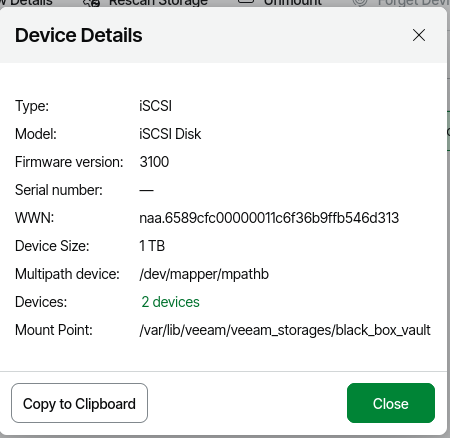Viewport: 450px width, 438px height.
Task: Click the /dev/mapper/mpathb multipath value
Action: coord(204,274)
